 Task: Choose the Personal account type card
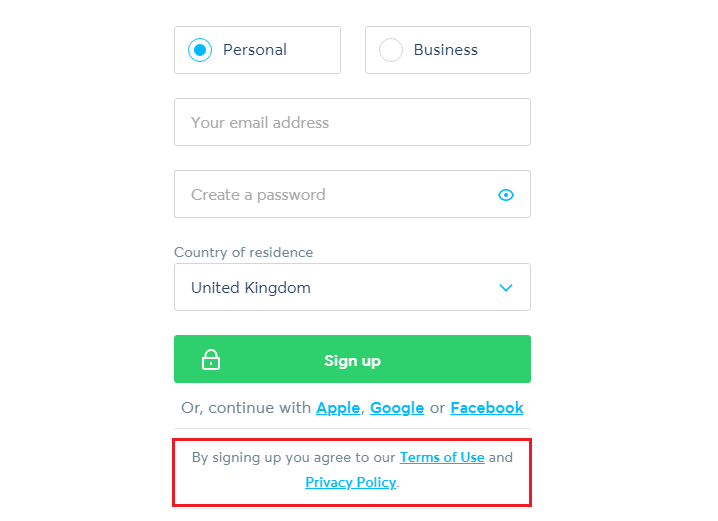[x=257, y=50]
